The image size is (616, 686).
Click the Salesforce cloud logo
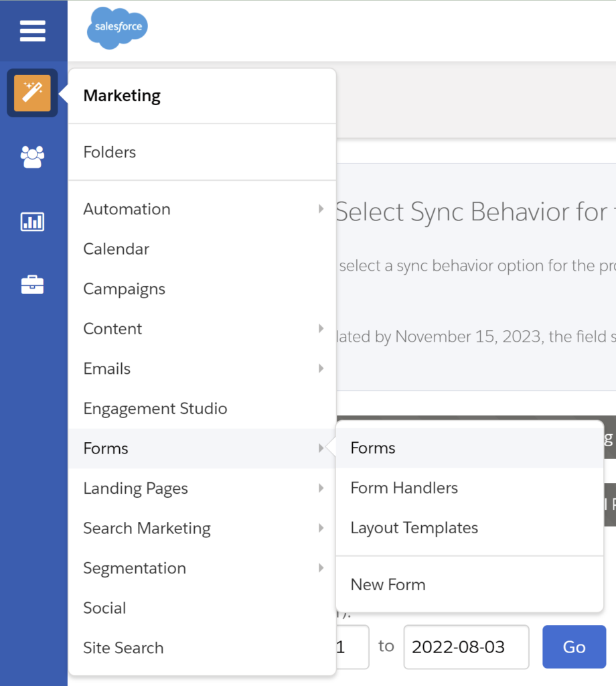117,28
